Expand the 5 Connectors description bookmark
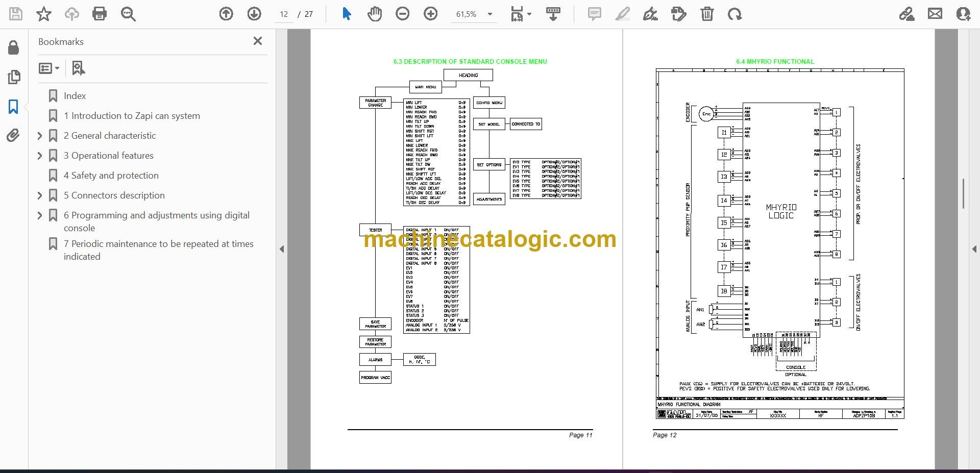980x473 pixels. pyautogui.click(x=40, y=195)
